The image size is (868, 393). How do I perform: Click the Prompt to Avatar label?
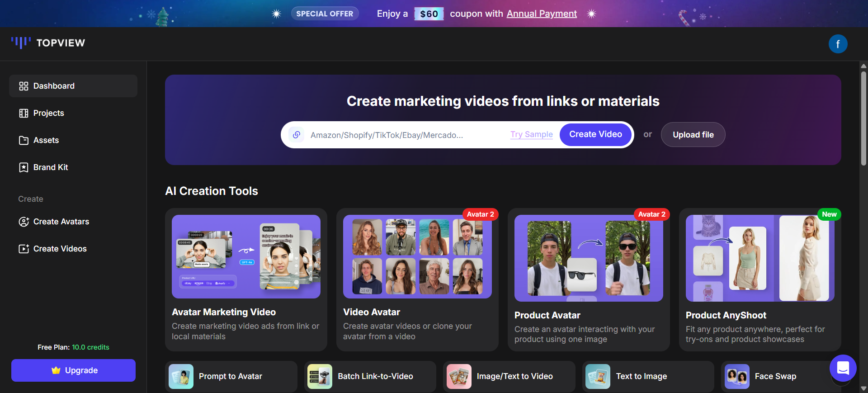(231, 376)
